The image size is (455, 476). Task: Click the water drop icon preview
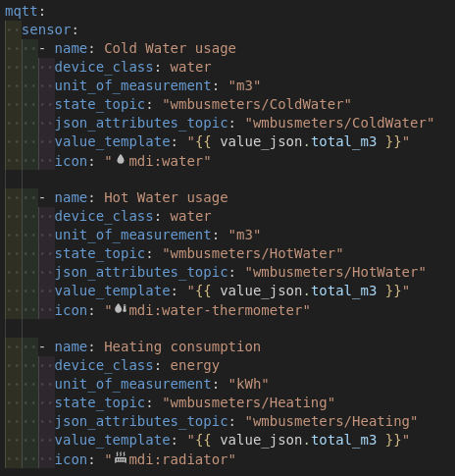(121, 159)
